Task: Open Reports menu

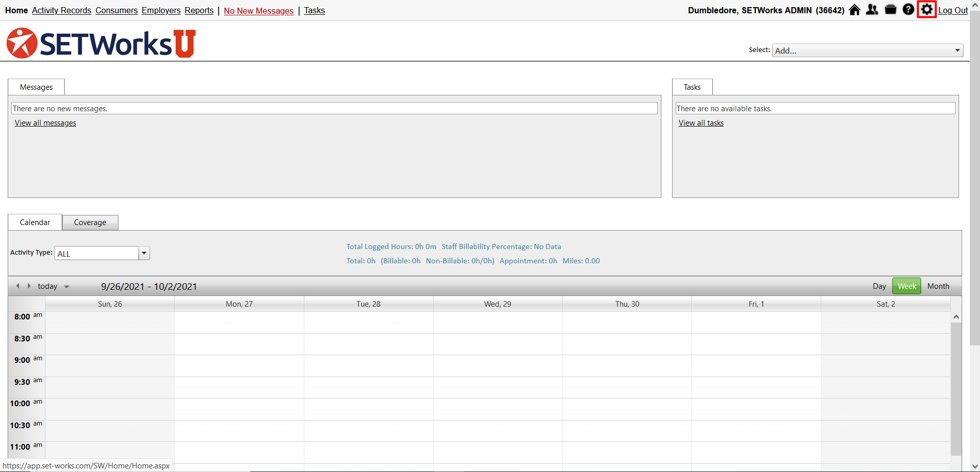Action: pyautogui.click(x=199, y=10)
